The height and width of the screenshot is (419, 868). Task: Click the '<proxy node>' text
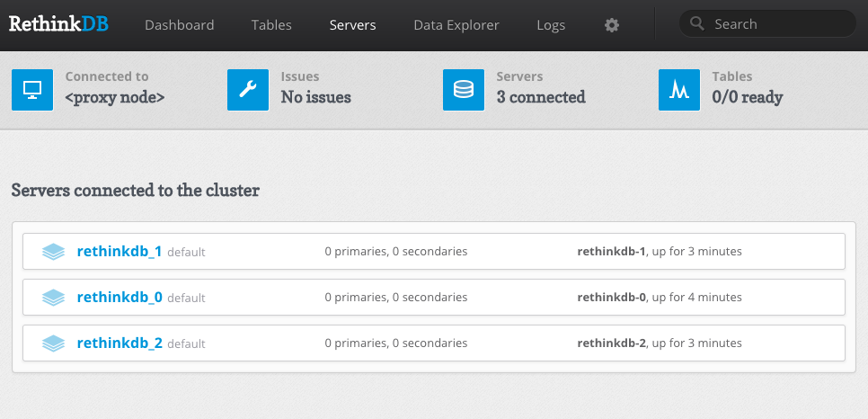click(115, 97)
